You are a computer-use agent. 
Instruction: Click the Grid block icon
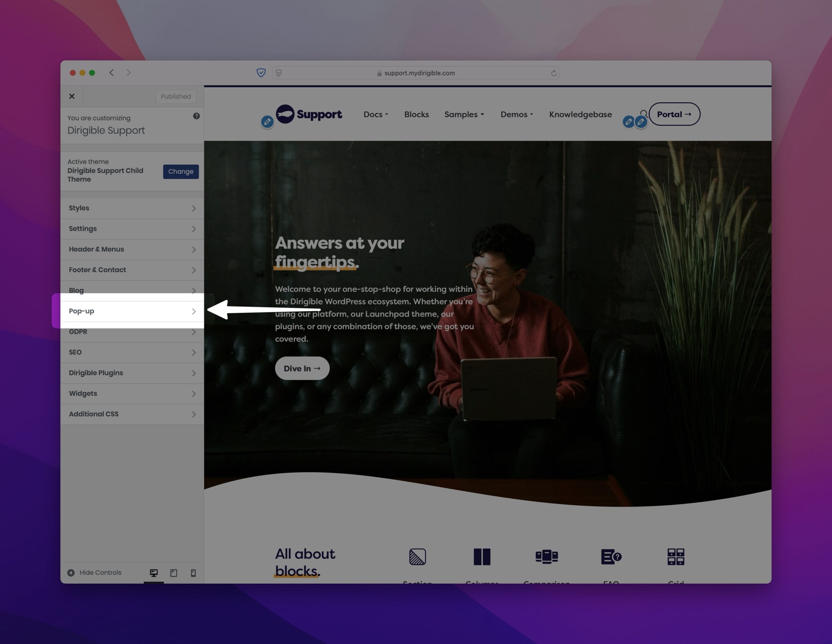676,557
